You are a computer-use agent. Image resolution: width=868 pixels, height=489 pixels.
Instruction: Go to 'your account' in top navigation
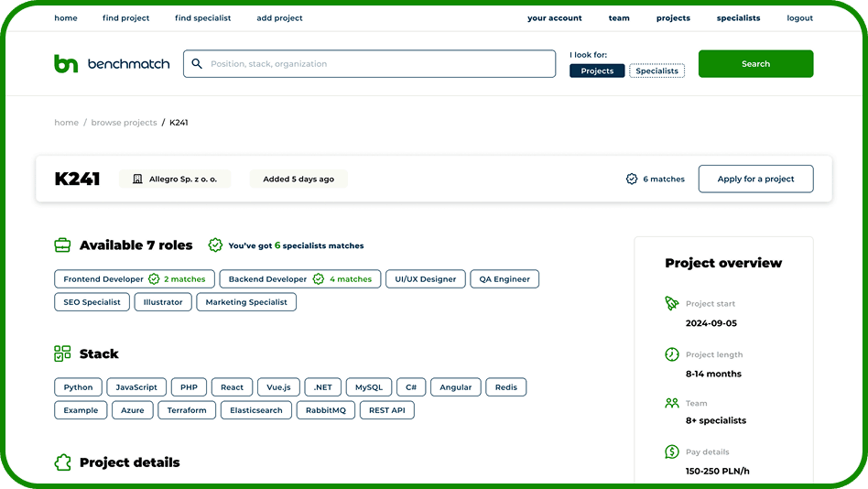554,18
